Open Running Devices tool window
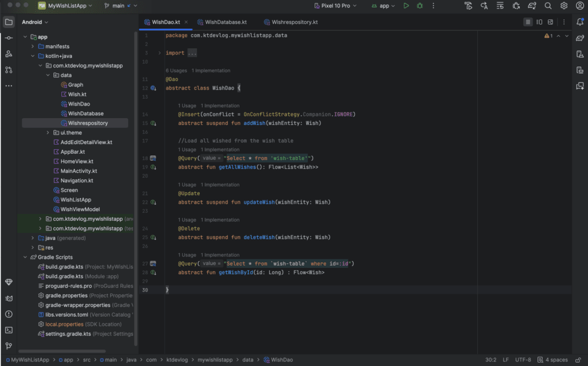Screen dimensions: 588x366 [580, 69]
